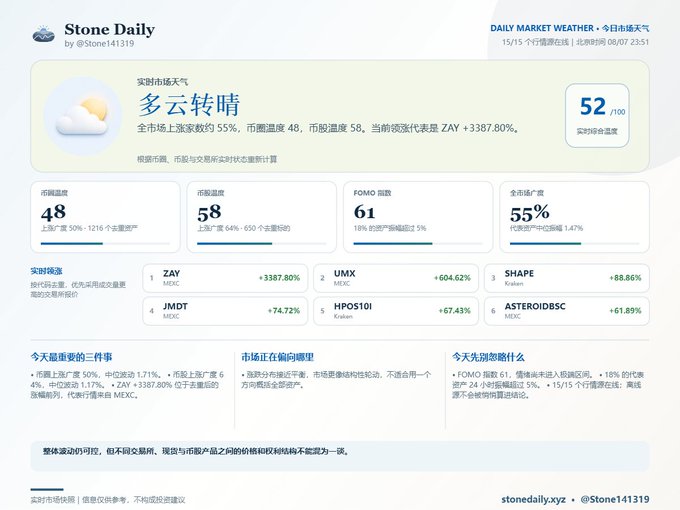The height and width of the screenshot is (510, 680).
Task: Click the 实时领涨 section heading
Action: pyautogui.click(x=46, y=271)
